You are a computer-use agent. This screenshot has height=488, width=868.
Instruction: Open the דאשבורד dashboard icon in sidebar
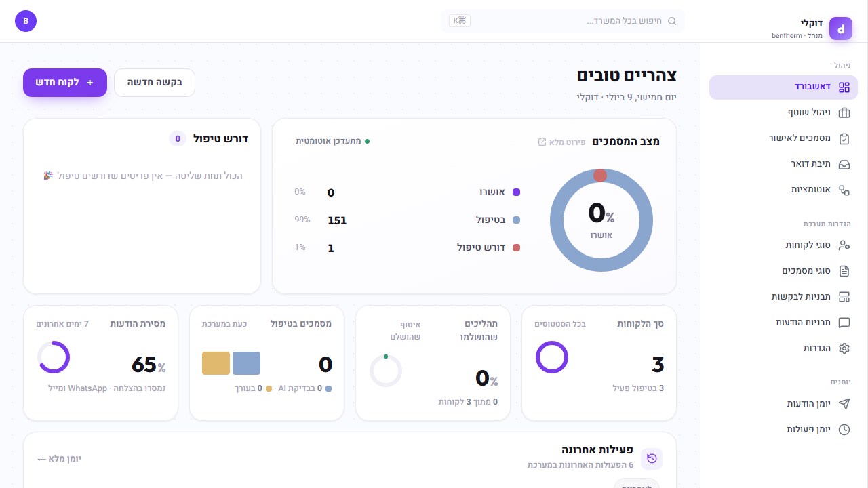click(844, 87)
